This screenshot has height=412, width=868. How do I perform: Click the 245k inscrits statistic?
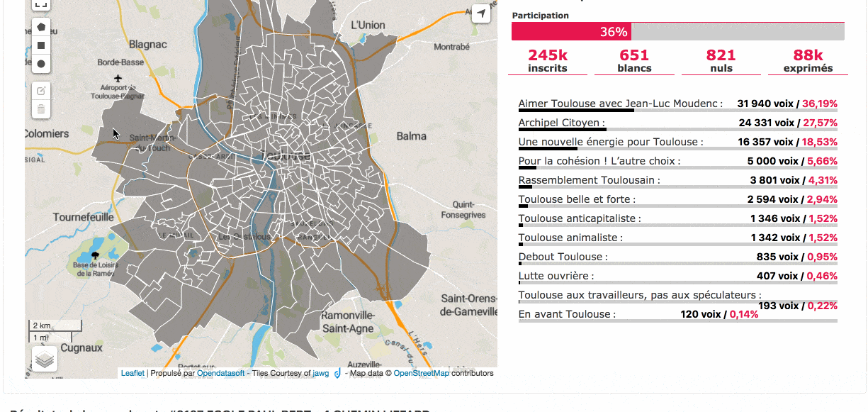548,60
